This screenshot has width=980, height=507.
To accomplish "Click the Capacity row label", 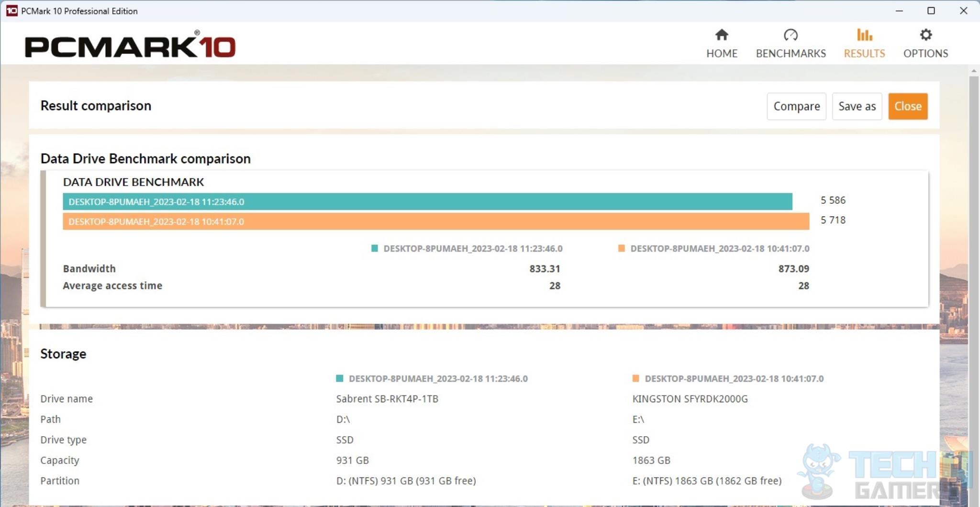I will pos(60,461).
